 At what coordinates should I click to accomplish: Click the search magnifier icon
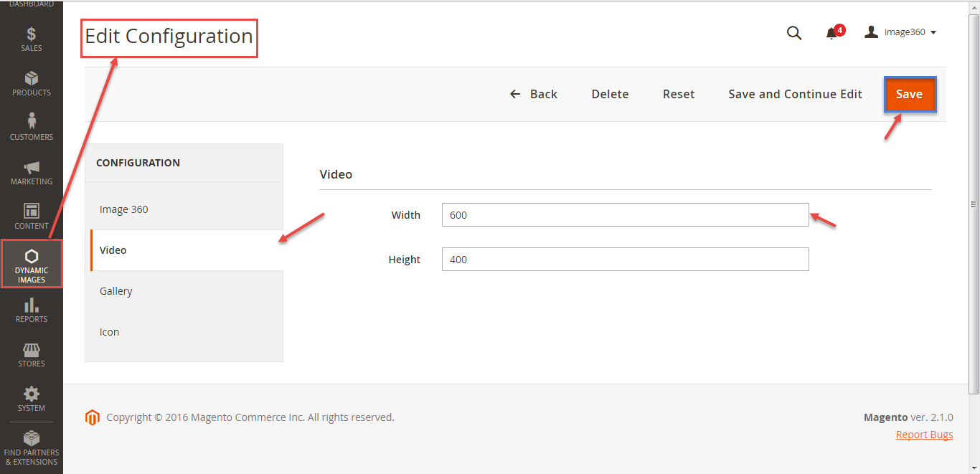[x=794, y=32]
